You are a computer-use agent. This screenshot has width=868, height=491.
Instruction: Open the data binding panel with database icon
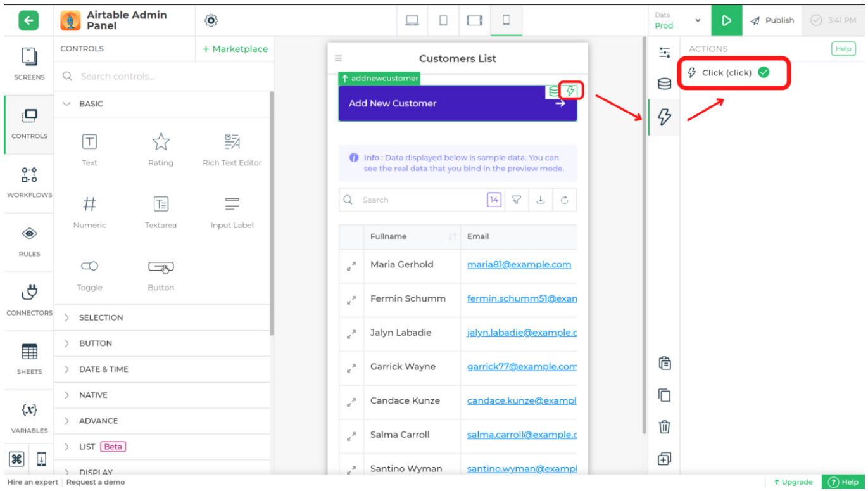coord(664,83)
